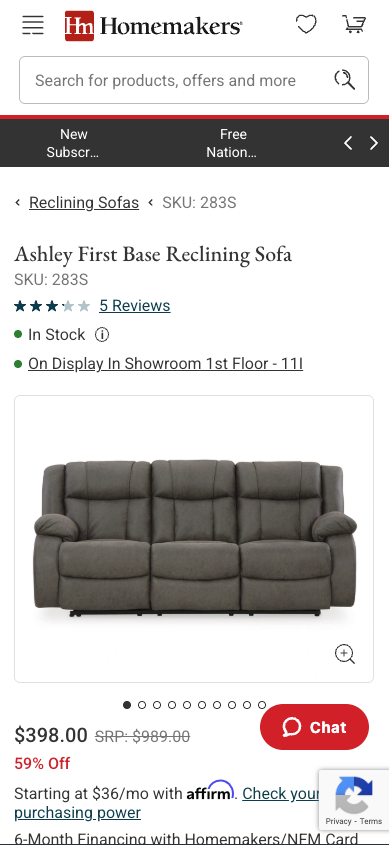Open the shopping cart
The width and height of the screenshot is (389, 845).
click(354, 24)
